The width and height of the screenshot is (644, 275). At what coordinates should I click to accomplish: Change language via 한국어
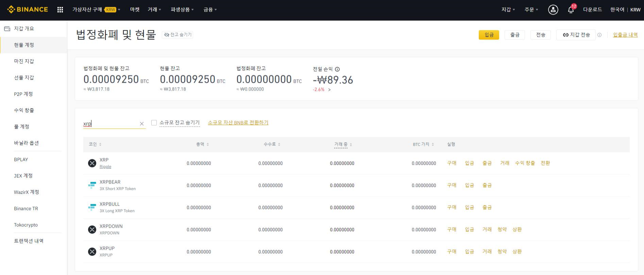click(617, 10)
